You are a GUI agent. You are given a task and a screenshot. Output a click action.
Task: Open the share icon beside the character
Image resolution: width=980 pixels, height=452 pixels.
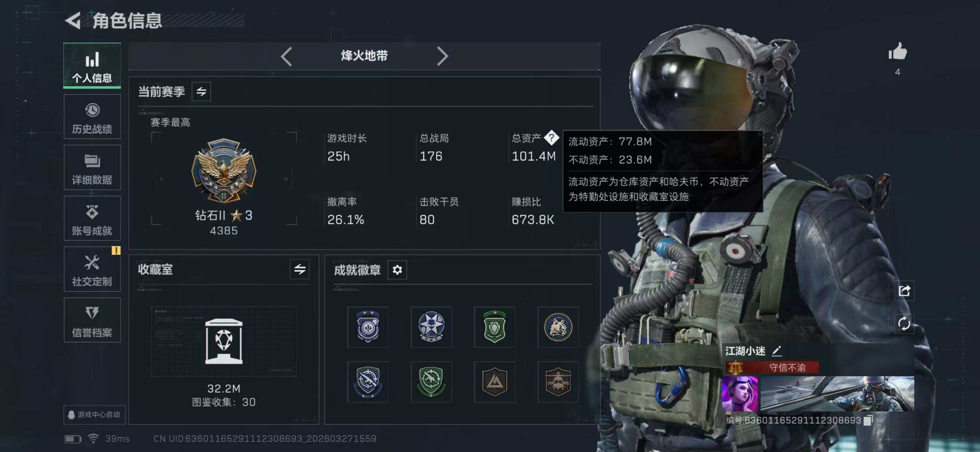(904, 291)
